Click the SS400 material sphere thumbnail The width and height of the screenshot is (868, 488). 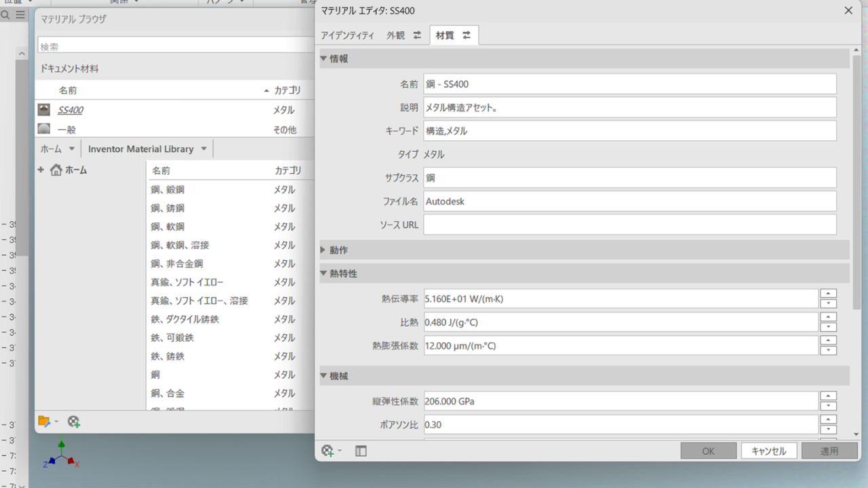44,109
